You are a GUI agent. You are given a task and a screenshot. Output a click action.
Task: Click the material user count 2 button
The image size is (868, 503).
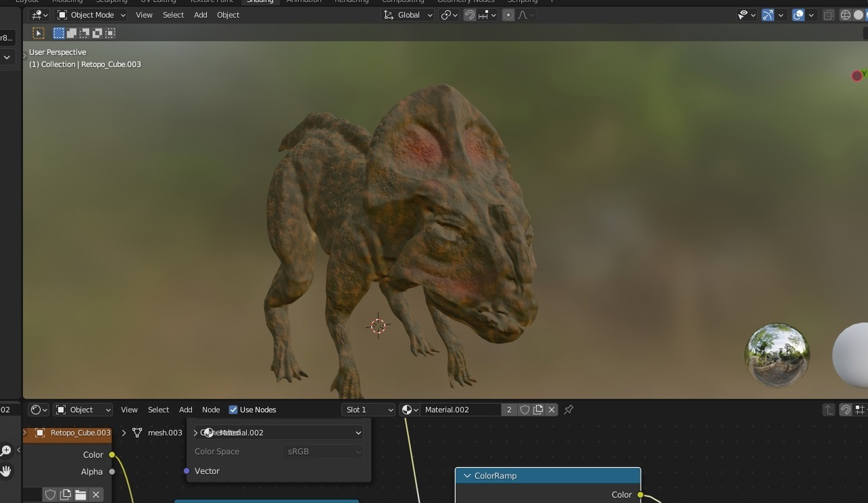click(509, 409)
